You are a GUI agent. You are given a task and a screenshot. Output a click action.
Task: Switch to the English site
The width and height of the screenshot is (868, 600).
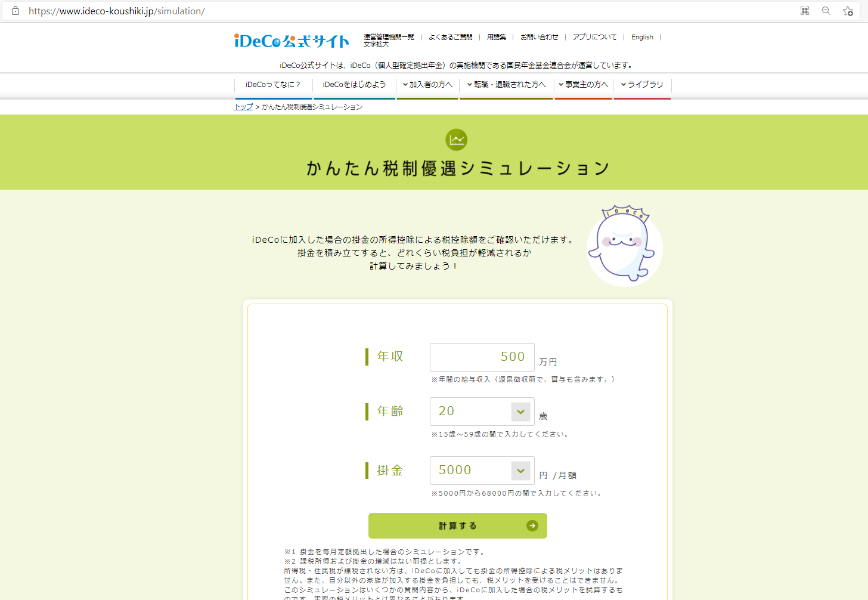(642, 37)
